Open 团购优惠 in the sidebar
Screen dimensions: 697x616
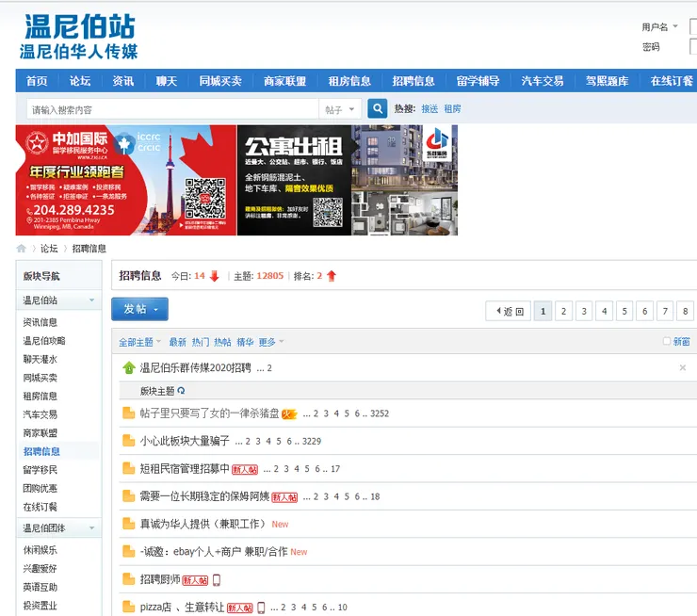tap(40, 489)
